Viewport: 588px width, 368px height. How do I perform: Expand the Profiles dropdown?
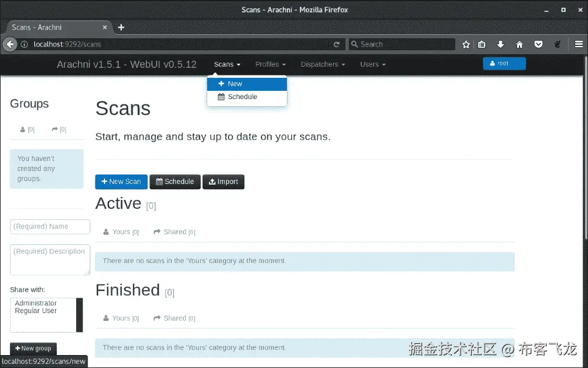[270, 64]
